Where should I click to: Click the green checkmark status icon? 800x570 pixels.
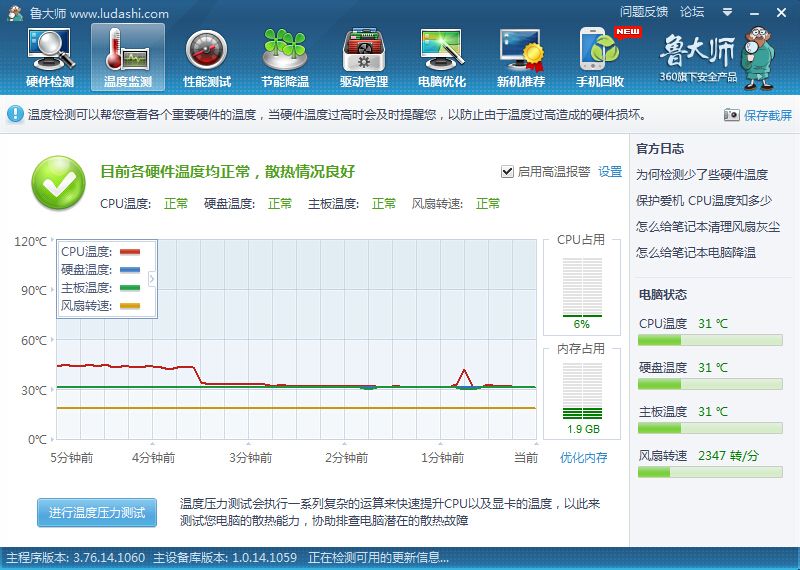pyautogui.click(x=58, y=183)
